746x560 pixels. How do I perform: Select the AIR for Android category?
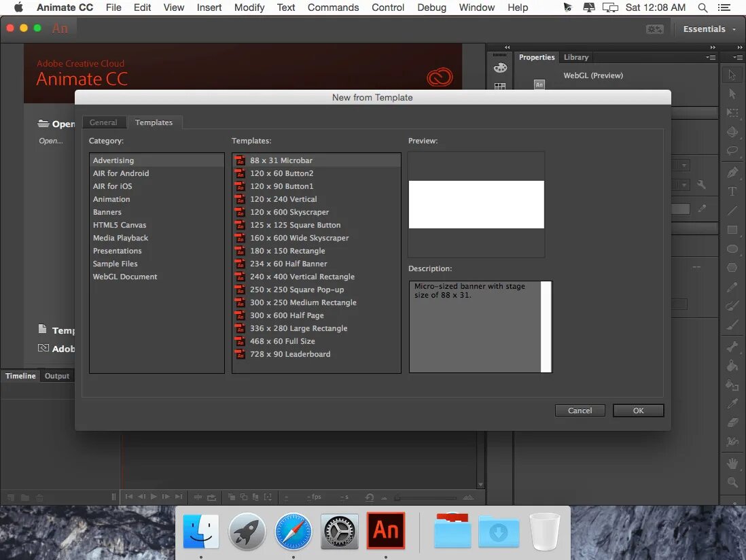pyautogui.click(x=156, y=173)
